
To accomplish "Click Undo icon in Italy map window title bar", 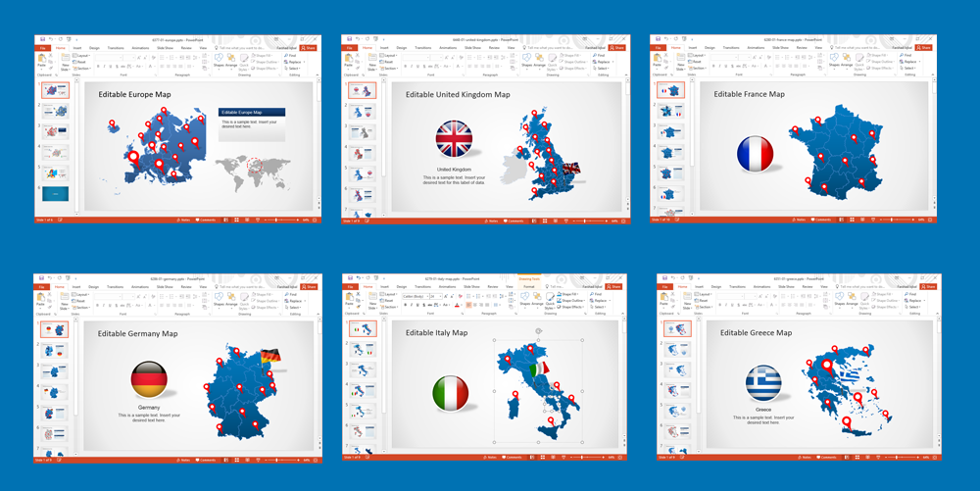I will [358, 277].
